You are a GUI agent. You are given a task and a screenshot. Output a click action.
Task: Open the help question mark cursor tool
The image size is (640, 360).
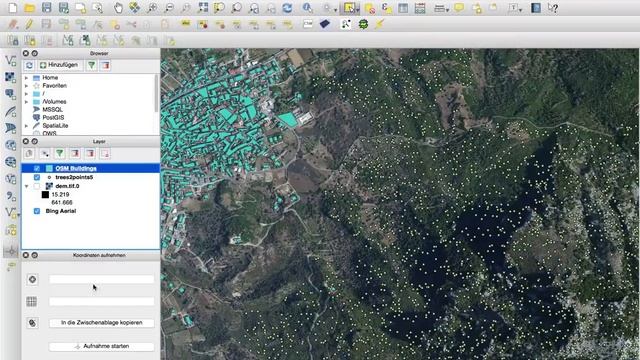click(x=553, y=8)
